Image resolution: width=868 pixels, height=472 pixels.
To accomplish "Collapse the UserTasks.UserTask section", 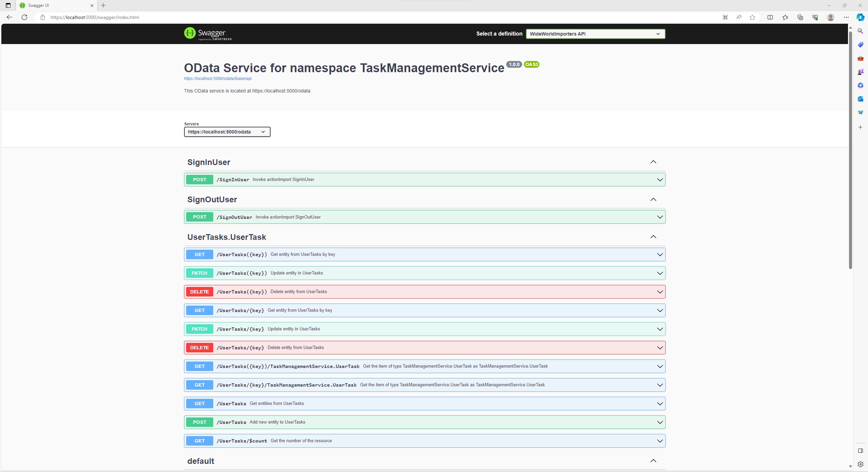I will [x=653, y=237].
